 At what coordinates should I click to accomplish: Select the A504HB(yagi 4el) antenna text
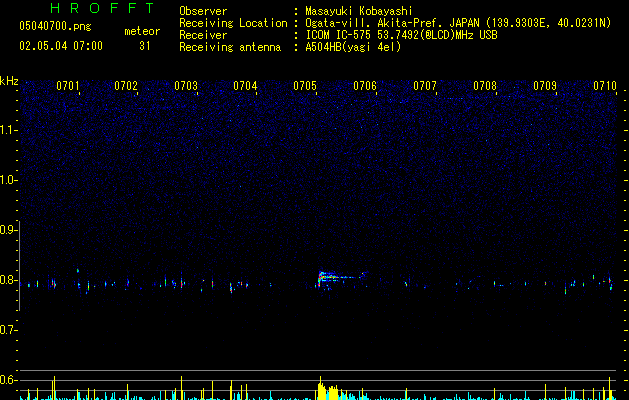[x=353, y=47]
